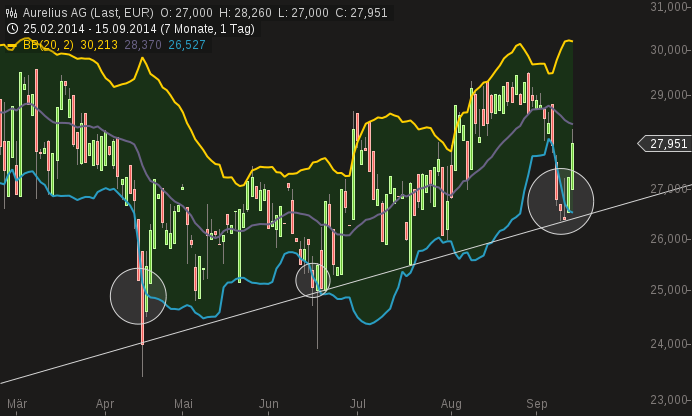Click the Aug label on time axis
This screenshot has height=416, width=692.
click(x=451, y=404)
